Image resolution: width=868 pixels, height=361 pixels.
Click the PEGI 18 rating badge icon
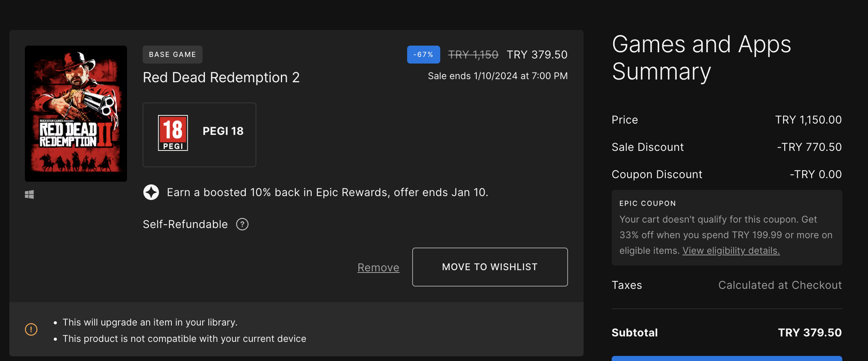click(173, 133)
